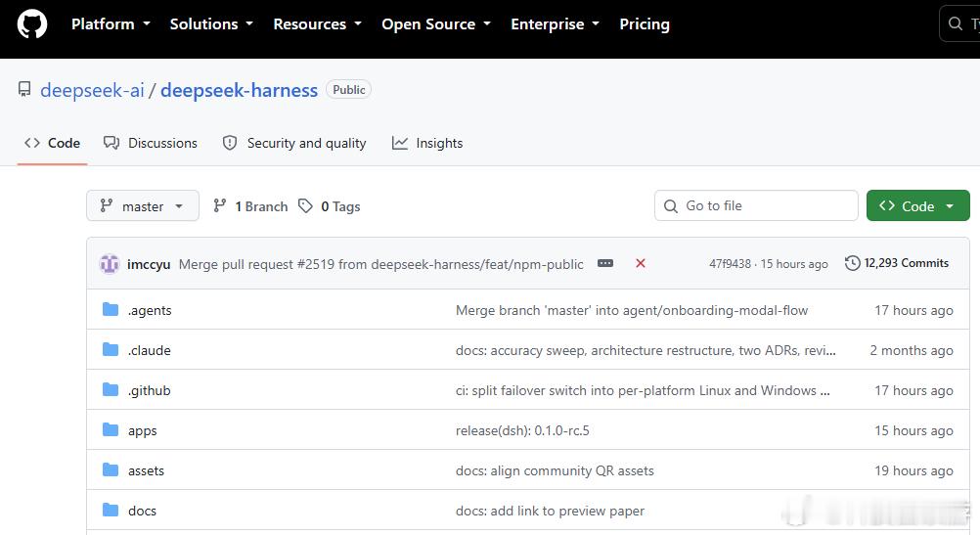
Task: Click the history clock icon
Action: pyautogui.click(x=853, y=263)
